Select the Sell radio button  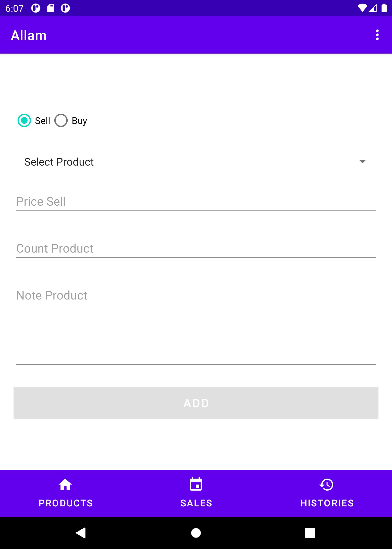(24, 120)
